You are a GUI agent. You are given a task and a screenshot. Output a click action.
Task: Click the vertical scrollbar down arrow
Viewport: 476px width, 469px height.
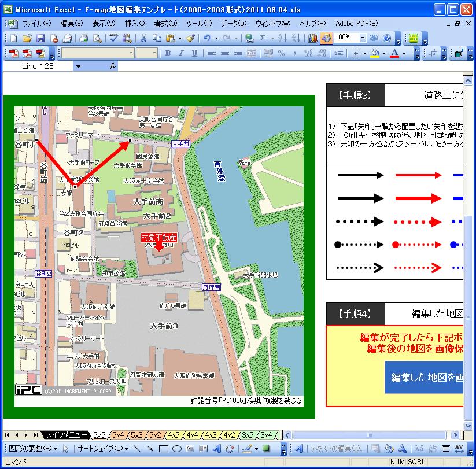point(468,426)
